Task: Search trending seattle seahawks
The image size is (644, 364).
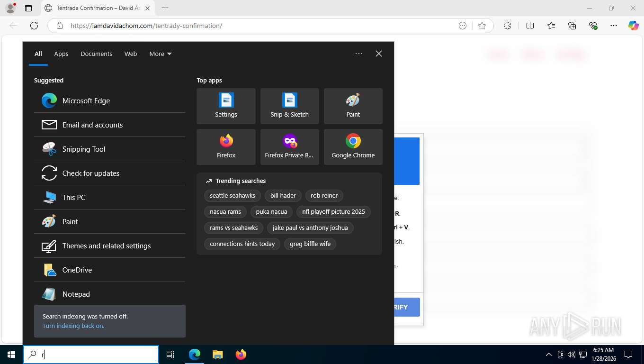Action: [x=233, y=195]
